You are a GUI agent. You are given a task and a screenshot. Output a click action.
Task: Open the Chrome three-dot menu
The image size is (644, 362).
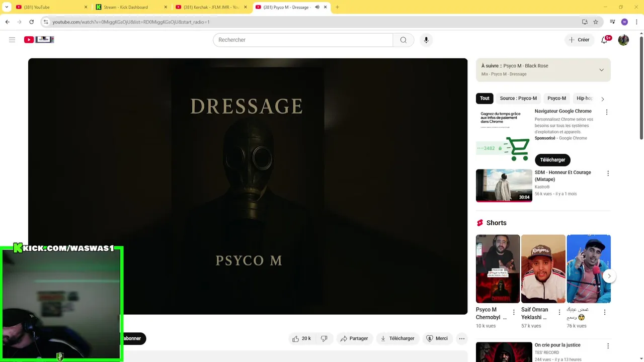tap(636, 22)
